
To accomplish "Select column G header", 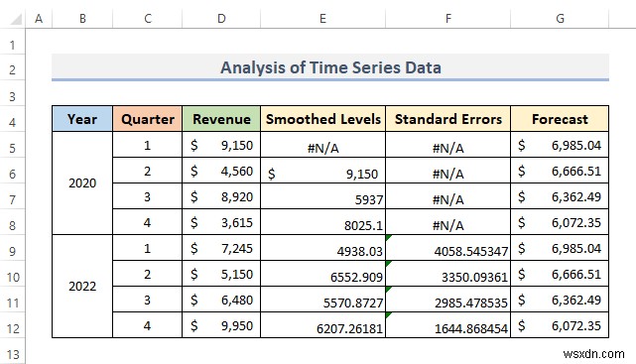I will 560,19.
